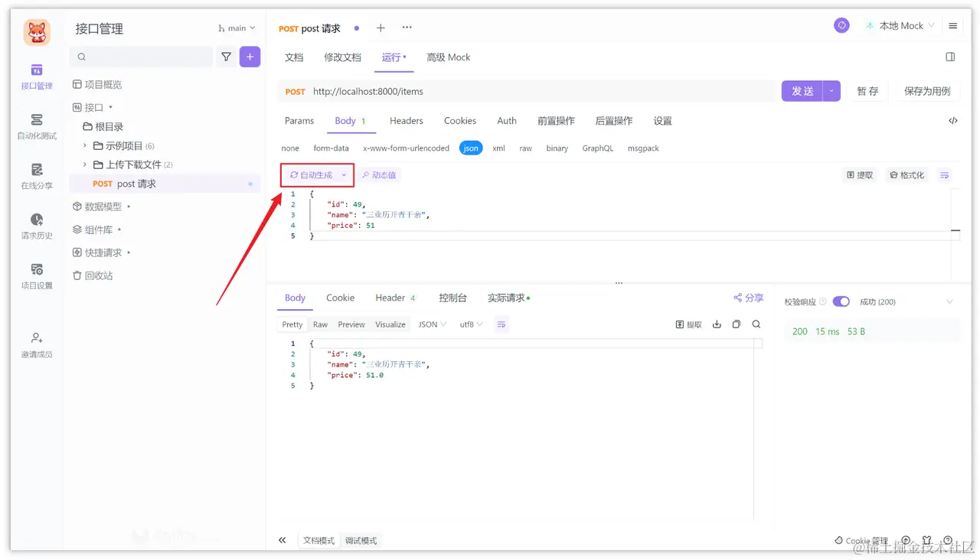Click the 发送 send button

(802, 91)
